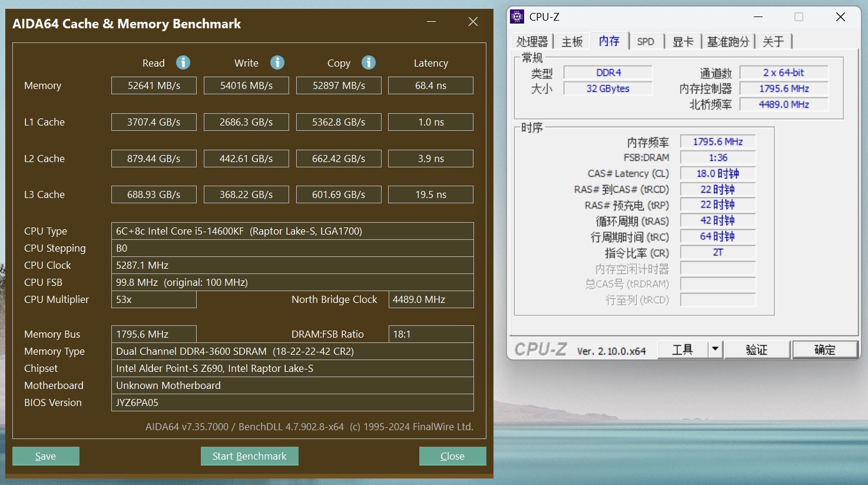Click the CPU-Z 内存控制器 value 1795.6 MHz
868x485 pixels.
click(x=784, y=88)
